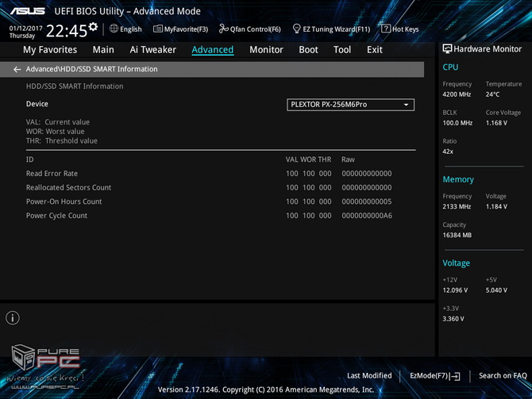Click +12V reading 12.096 V
Screen dimensions: 532x399
point(455,290)
